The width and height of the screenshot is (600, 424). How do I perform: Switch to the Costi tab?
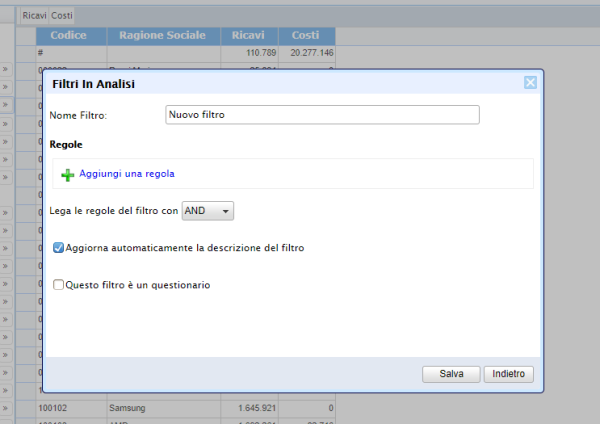tap(62, 16)
